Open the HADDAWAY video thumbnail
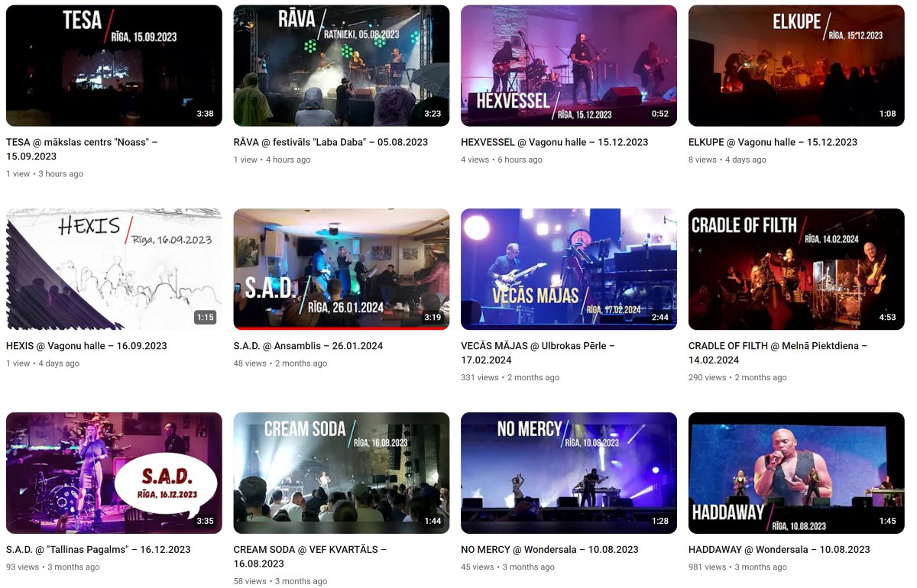Screen dimensions: 917x588 (796, 473)
